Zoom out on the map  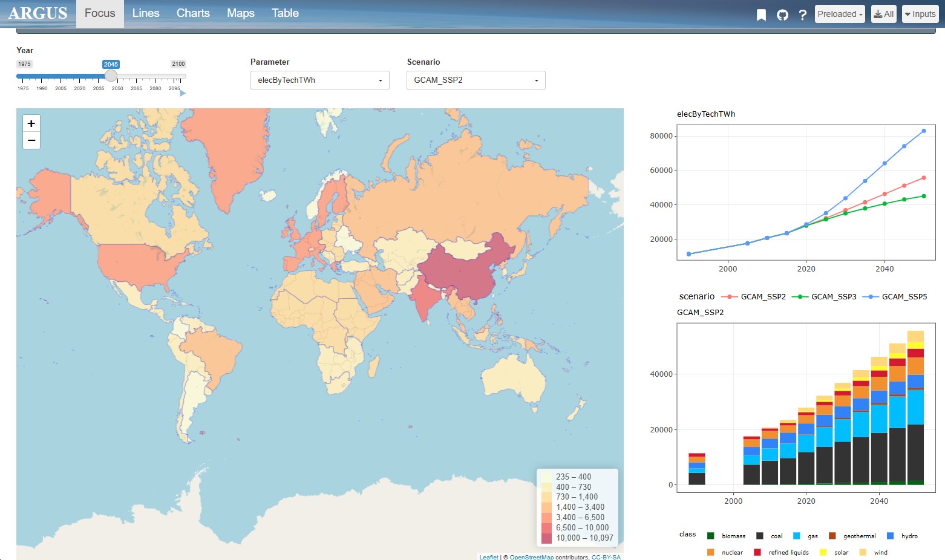click(x=31, y=140)
